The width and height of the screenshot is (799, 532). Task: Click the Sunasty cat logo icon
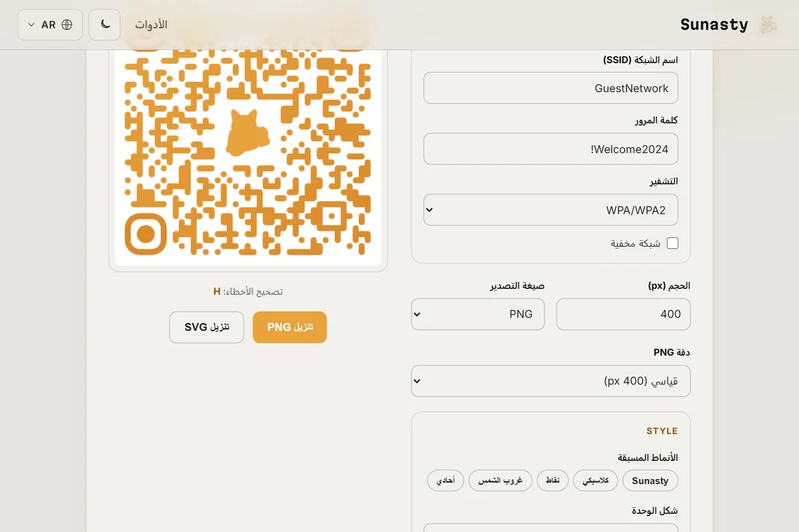pyautogui.click(x=768, y=25)
